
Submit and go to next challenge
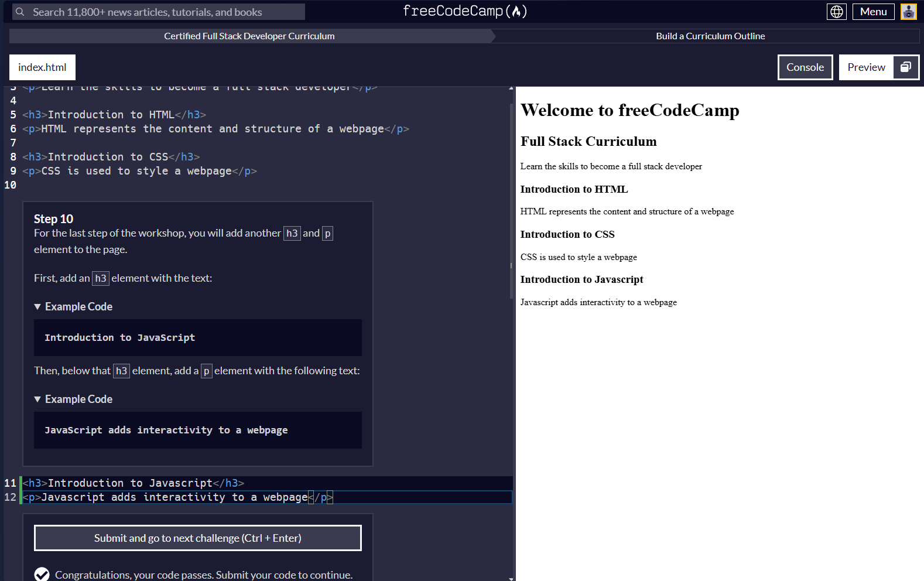point(198,538)
